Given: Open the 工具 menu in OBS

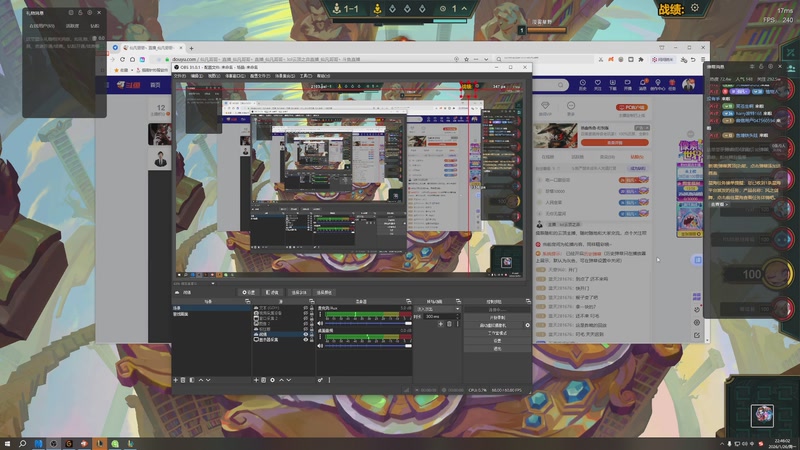Looking at the screenshot, I should pyautogui.click(x=305, y=76).
